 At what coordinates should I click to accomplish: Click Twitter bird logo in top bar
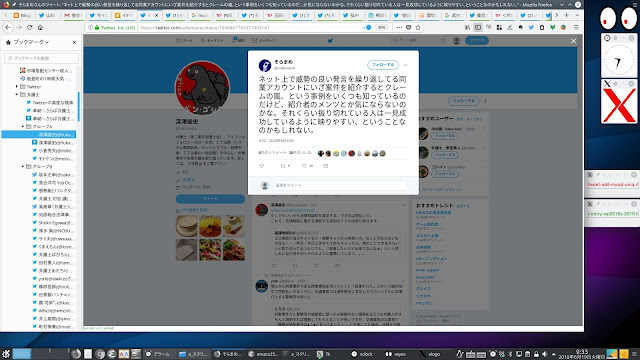coord(330,40)
